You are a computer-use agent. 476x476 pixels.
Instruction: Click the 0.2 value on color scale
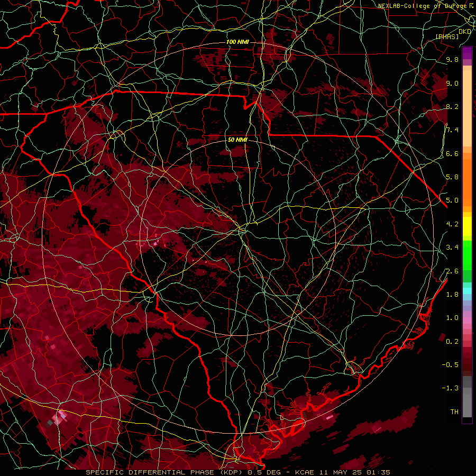(x=452, y=342)
